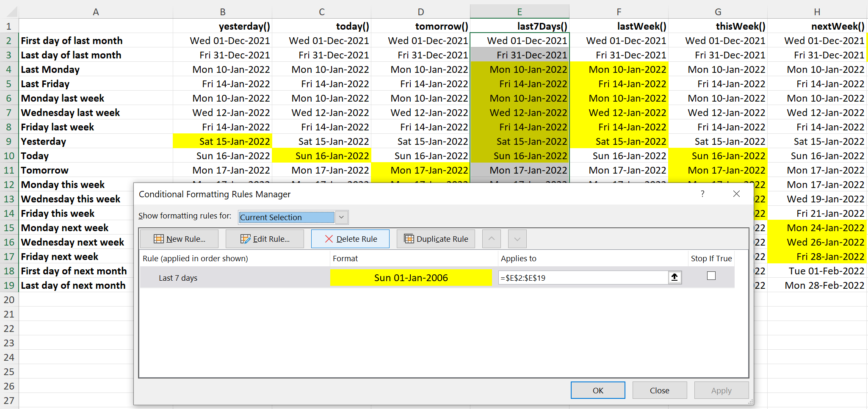Click cell showing Mon 28-Feb-2022
The image size is (868, 409).
tap(826, 285)
